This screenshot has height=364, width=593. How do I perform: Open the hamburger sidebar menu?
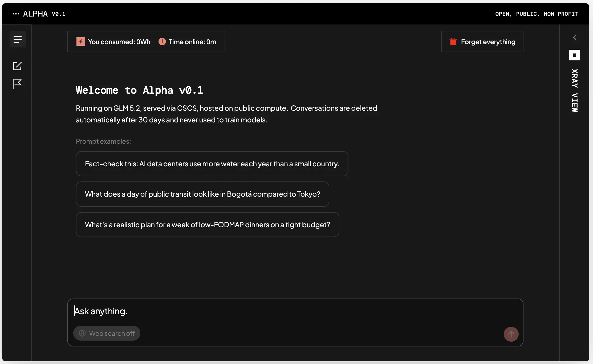tap(18, 39)
